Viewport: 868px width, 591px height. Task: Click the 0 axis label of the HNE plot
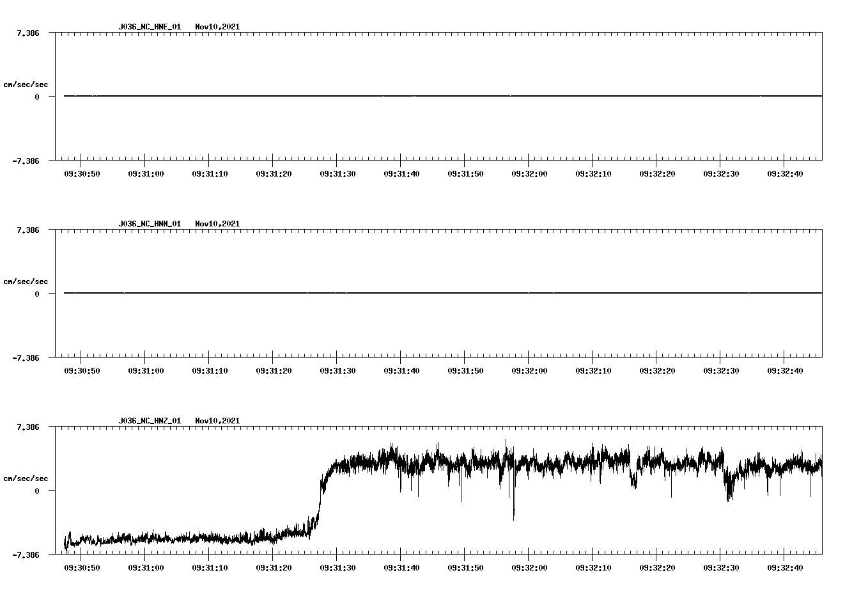pyautogui.click(x=37, y=97)
